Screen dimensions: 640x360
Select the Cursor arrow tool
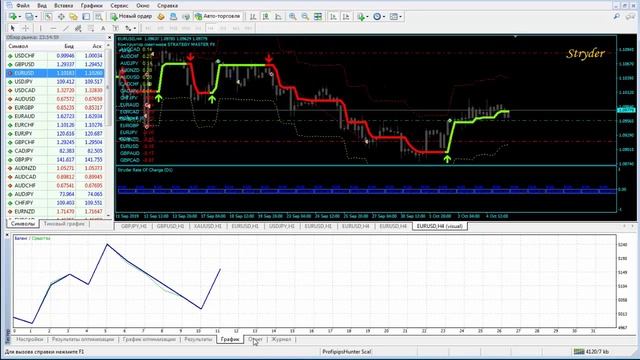(x=13, y=28)
